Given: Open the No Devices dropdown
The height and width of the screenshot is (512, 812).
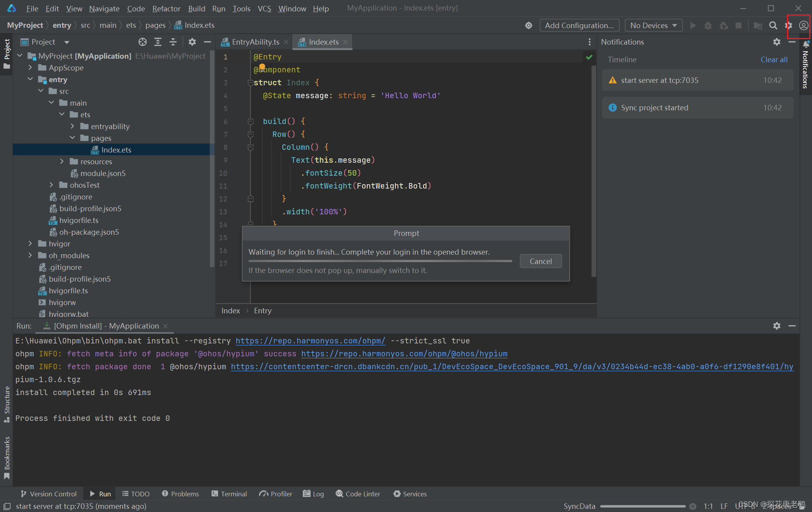Looking at the screenshot, I should coord(653,25).
